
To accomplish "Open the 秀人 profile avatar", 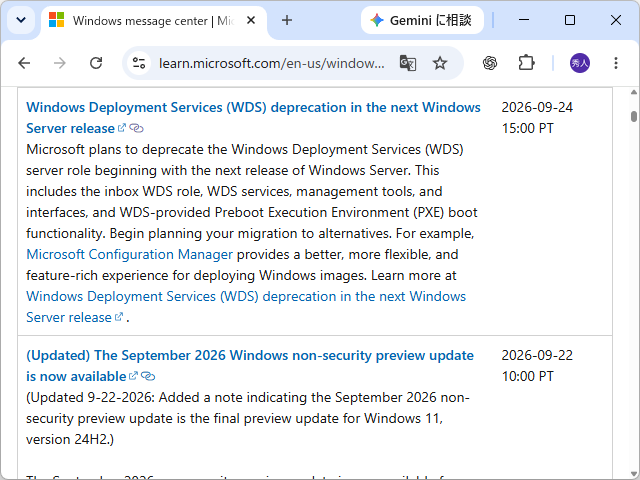I will coord(580,63).
